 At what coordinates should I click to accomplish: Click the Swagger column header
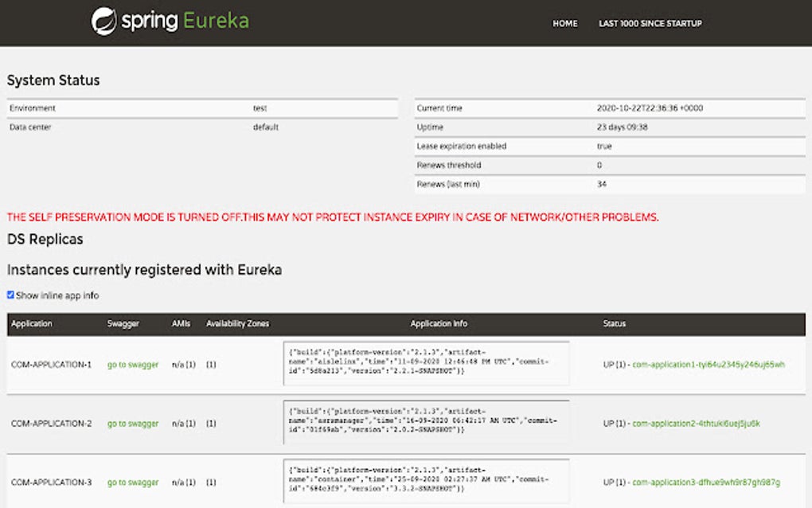click(x=123, y=323)
